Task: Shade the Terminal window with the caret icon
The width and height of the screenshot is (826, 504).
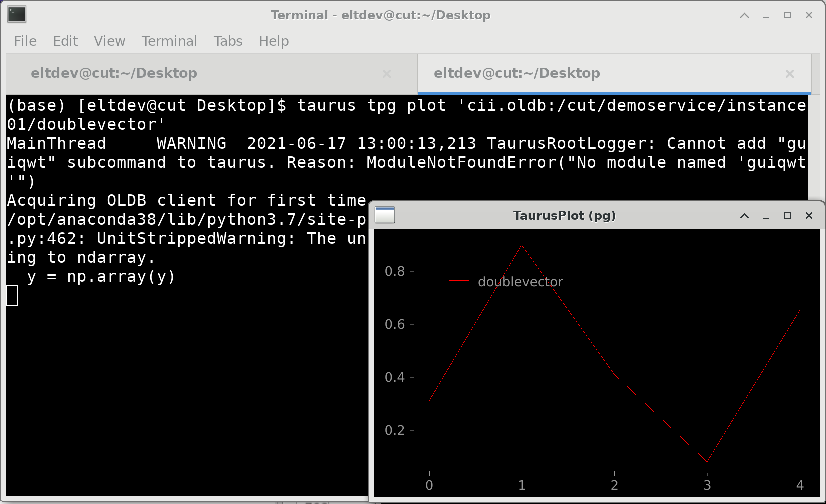Action: point(744,15)
